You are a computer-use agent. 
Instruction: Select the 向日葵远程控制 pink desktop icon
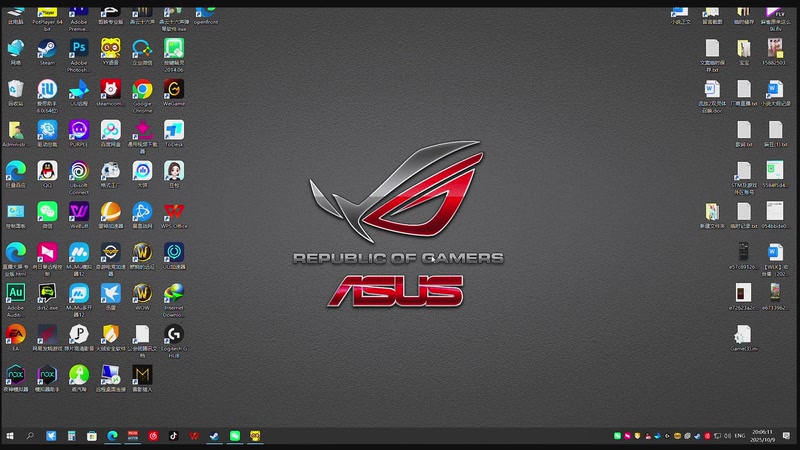click(x=47, y=259)
